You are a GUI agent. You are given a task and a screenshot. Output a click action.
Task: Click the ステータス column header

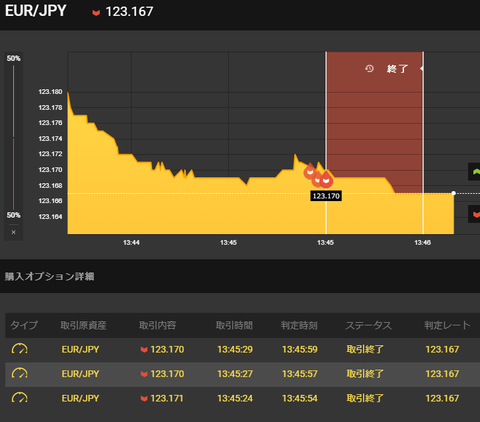[368, 325]
